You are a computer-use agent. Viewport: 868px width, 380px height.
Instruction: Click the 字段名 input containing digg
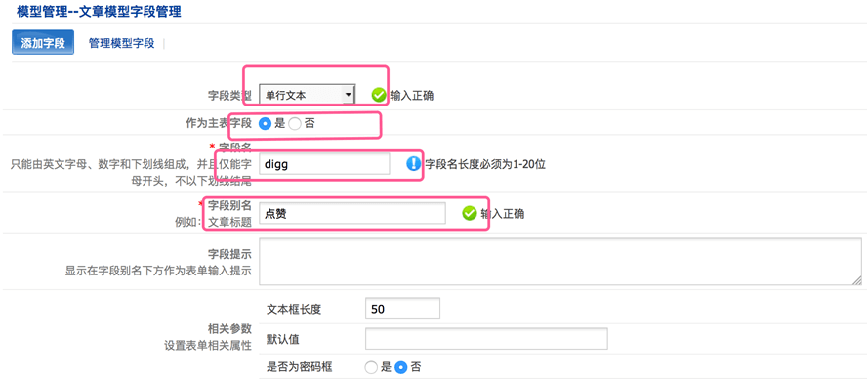pyautogui.click(x=324, y=164)
